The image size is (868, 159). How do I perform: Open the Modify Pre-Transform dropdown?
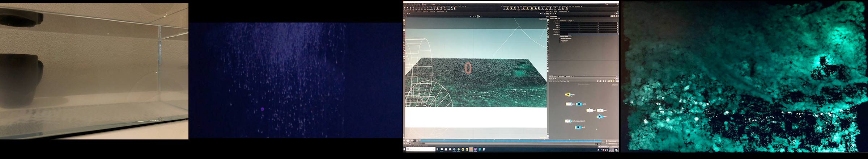point(566,36)
